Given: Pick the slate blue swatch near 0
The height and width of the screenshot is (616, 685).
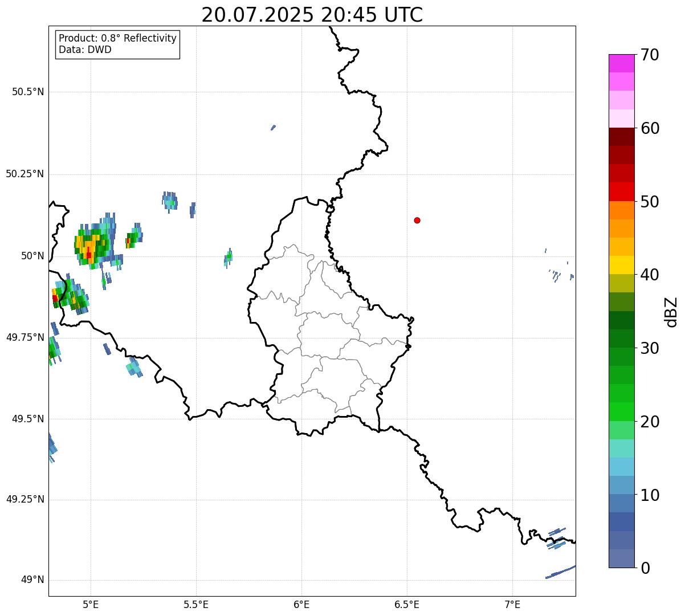Looking at the screenshot, I should [x=621, y=558].
